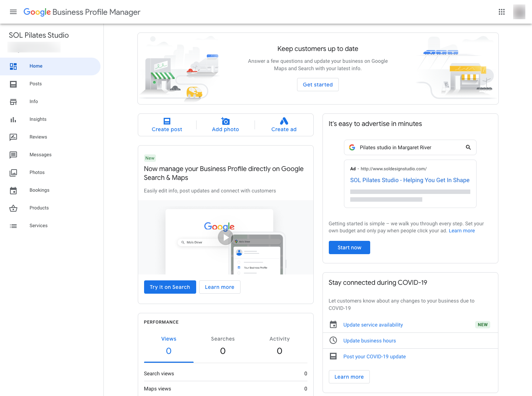Click the ad URL soldesignstudio.com
The width and height of the screenshot is (532, 396).
tap(393, 169)
